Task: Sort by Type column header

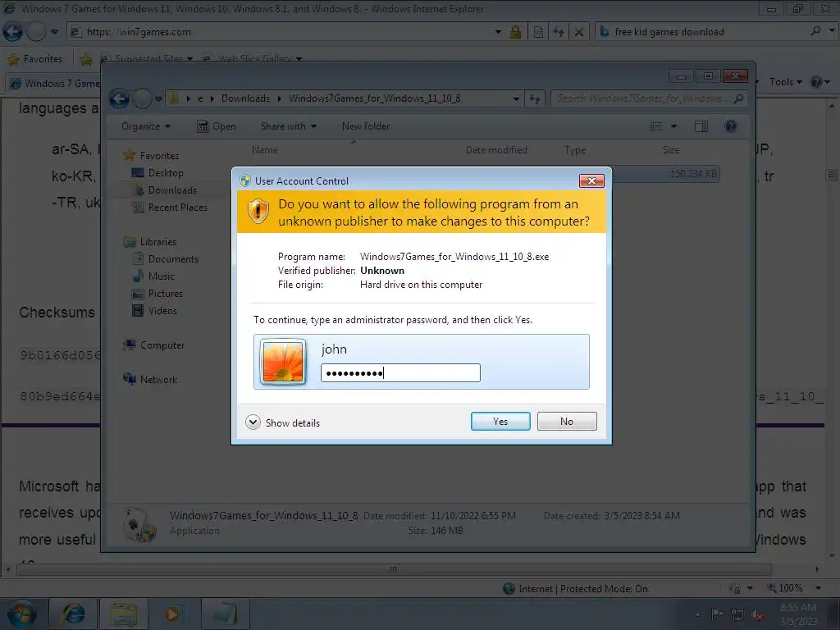Action: click(x=575, y=150)
